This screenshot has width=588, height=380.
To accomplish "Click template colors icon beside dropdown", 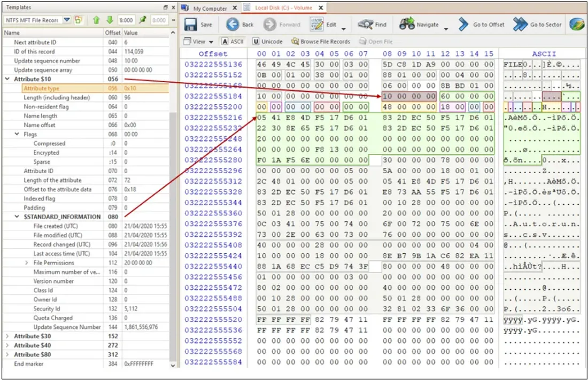I will click(x=78, y=20).
